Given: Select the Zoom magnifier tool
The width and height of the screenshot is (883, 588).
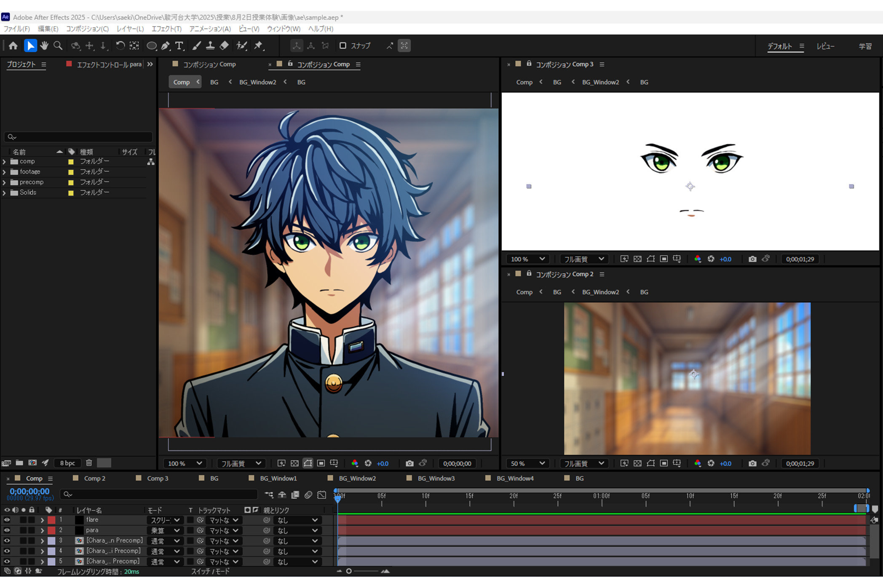Looking at the screenshot, I should [x=58, y=45].
